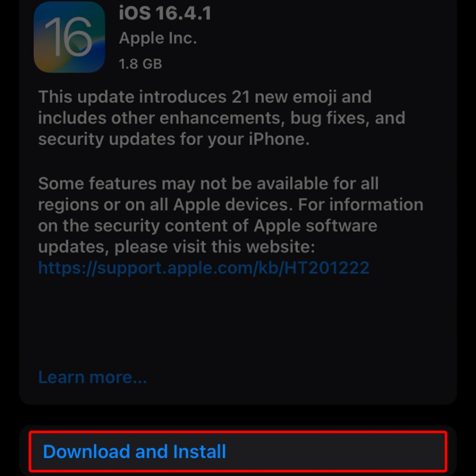Tap the word 'Install' in the bottom button
The width and height of the screenshot is (476, 476).
(x=199, y=451)
